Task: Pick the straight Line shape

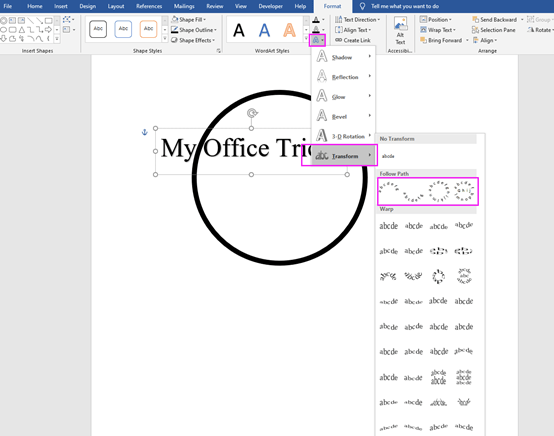Action: tap(31, 20)
